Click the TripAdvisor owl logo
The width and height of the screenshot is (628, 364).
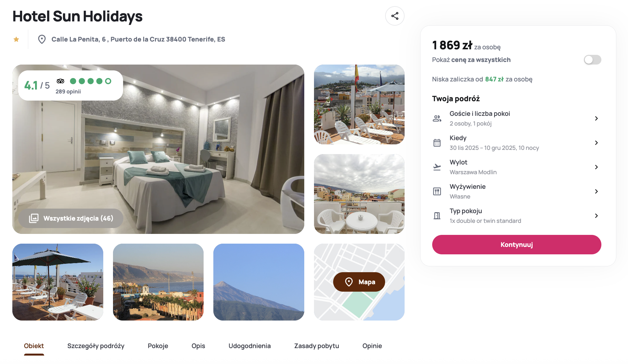[60, 81]
